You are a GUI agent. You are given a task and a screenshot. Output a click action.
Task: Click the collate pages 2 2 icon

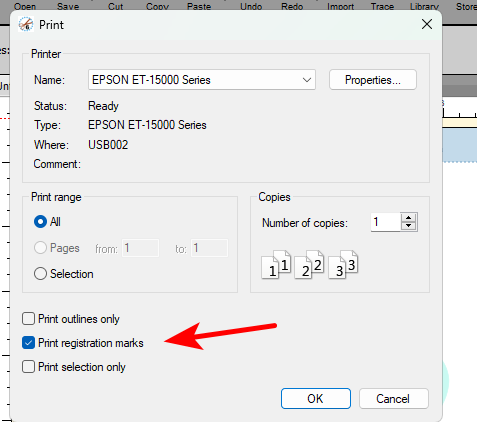[x=309, y=265]
